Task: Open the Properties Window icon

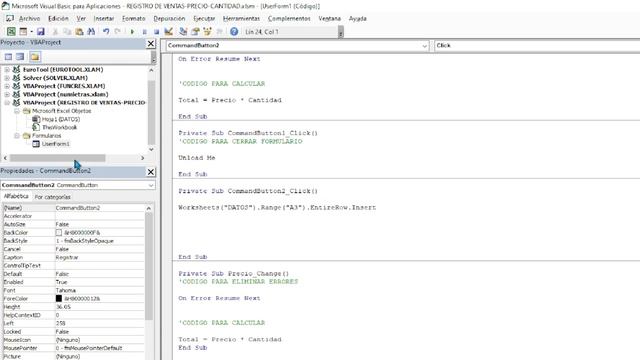Action: click(195, 31)
